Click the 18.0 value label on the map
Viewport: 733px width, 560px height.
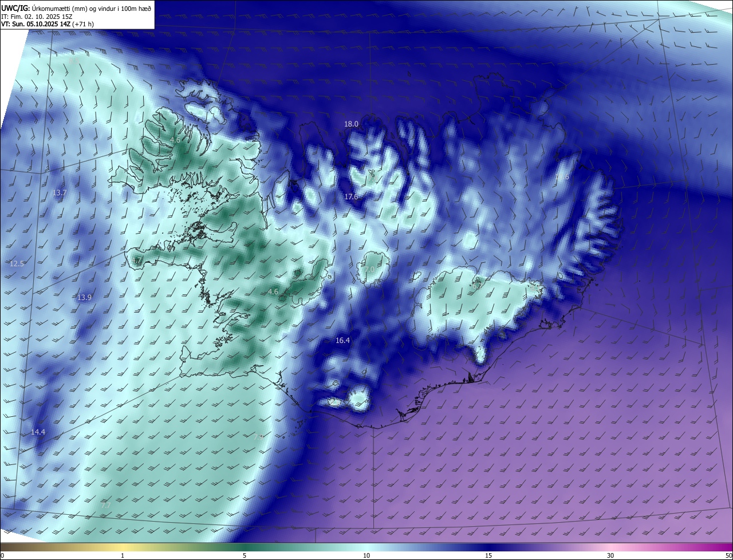click(351, 124)
